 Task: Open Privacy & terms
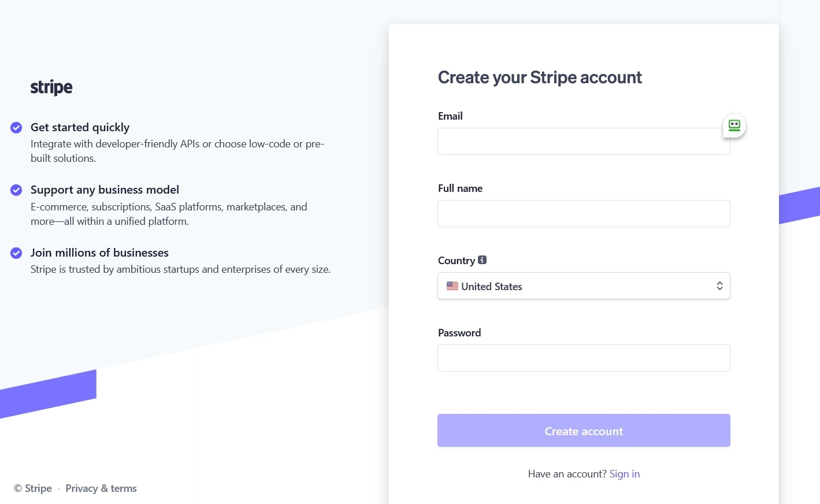coord(101,488)
